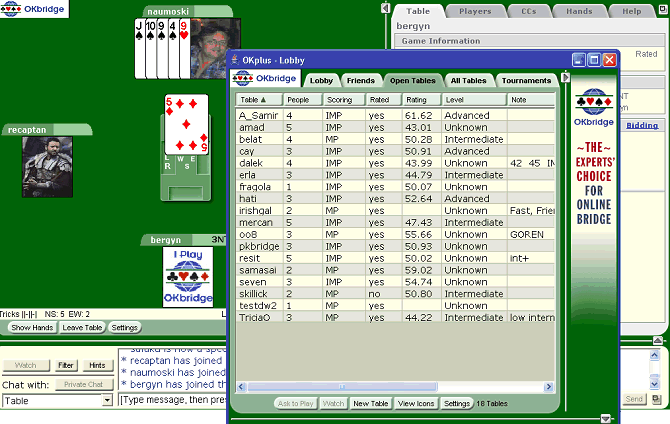Open the table Settings button

(x=124, y=328)
